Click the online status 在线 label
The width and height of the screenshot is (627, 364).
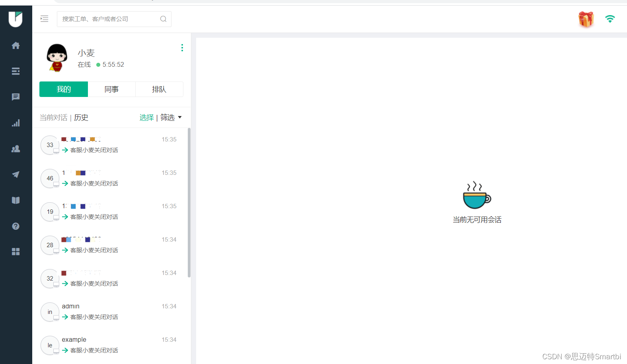[x=84, y=64]
